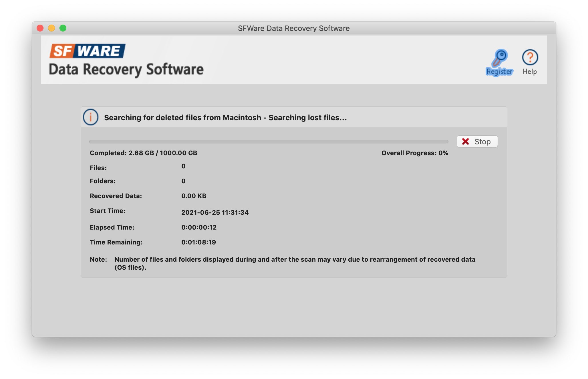
Task: Click the 'Elapsed Time:' label
Action: pos(112,227)
